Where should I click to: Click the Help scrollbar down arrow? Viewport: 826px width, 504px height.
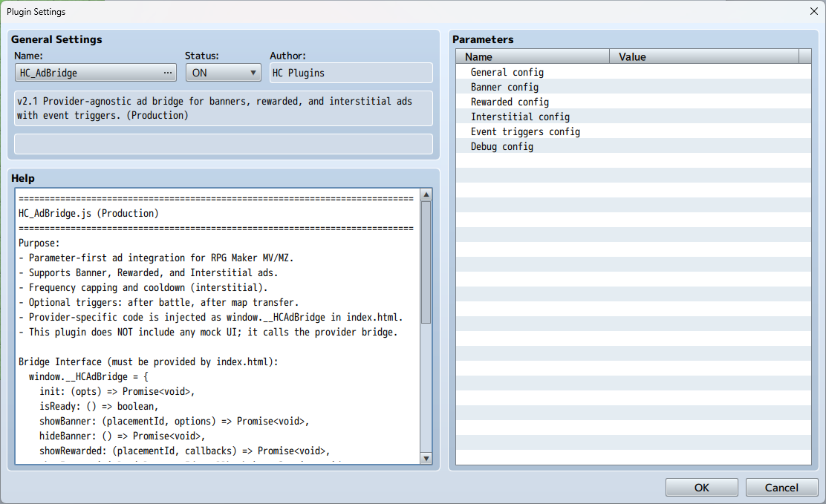(426, 459)
